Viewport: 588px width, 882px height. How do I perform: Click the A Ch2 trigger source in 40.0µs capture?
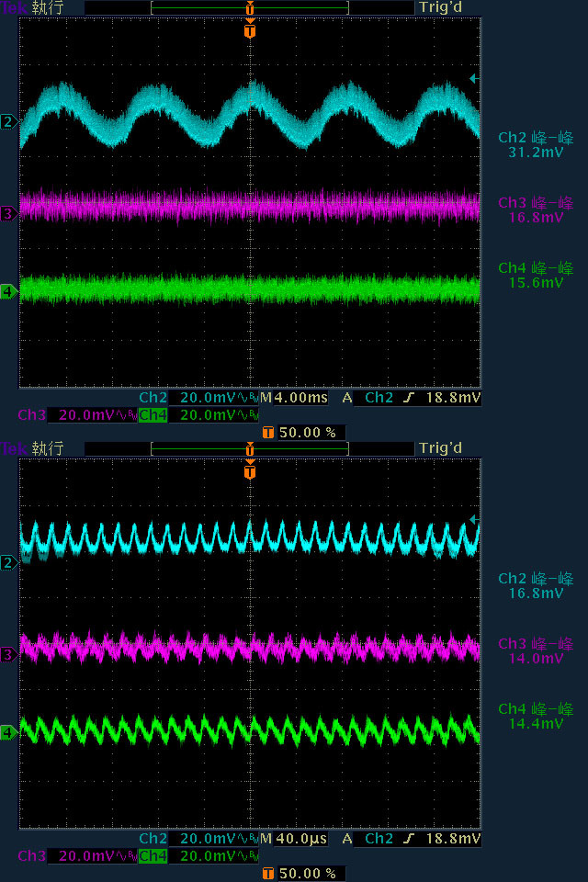(368, 839)
